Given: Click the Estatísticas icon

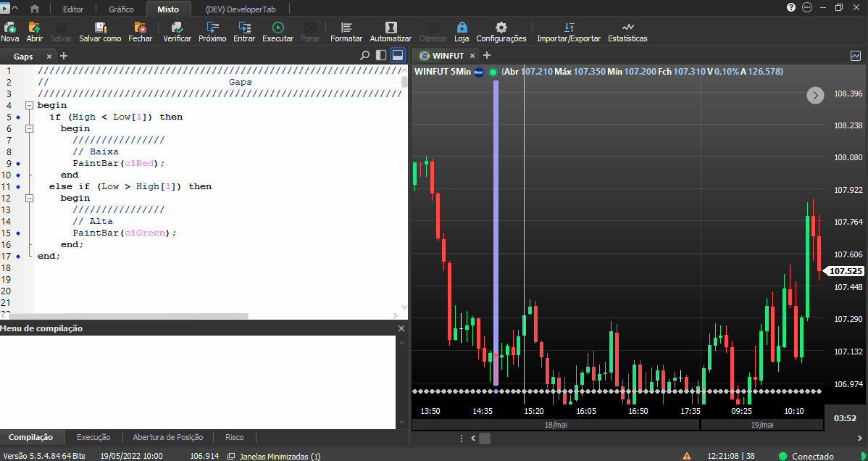Looking at the screenshot, I should [627, 27].
